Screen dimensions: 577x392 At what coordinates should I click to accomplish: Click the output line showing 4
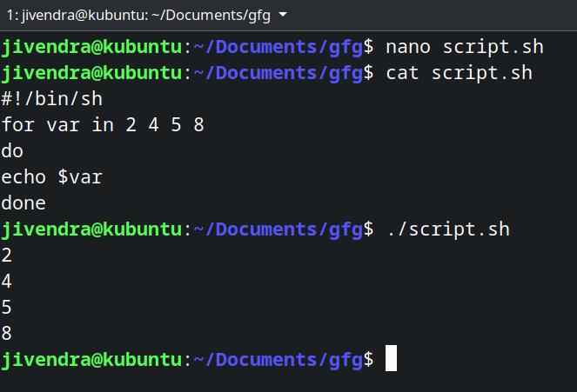[x=7, y=282]
